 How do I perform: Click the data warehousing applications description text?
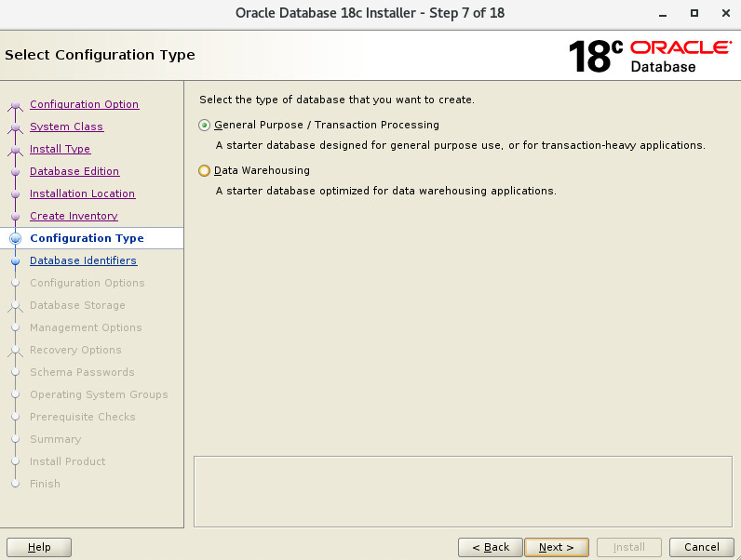coord(385,191)
